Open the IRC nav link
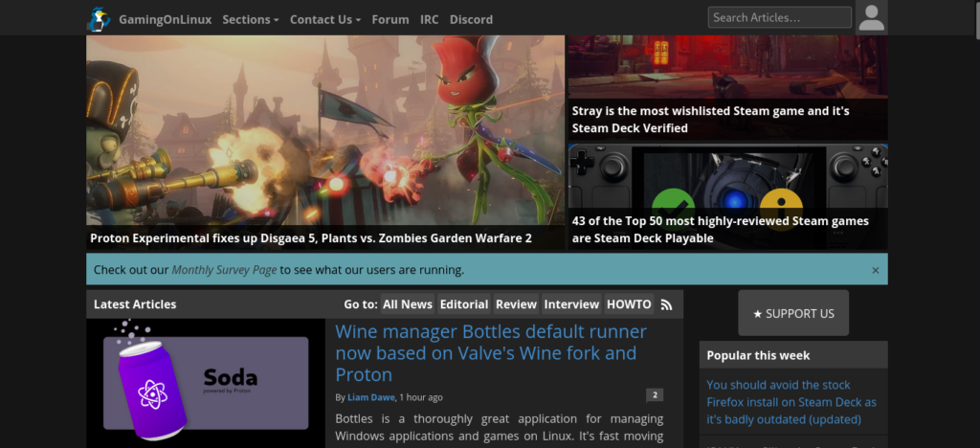The image size is (980, 448). click(430, 19)
